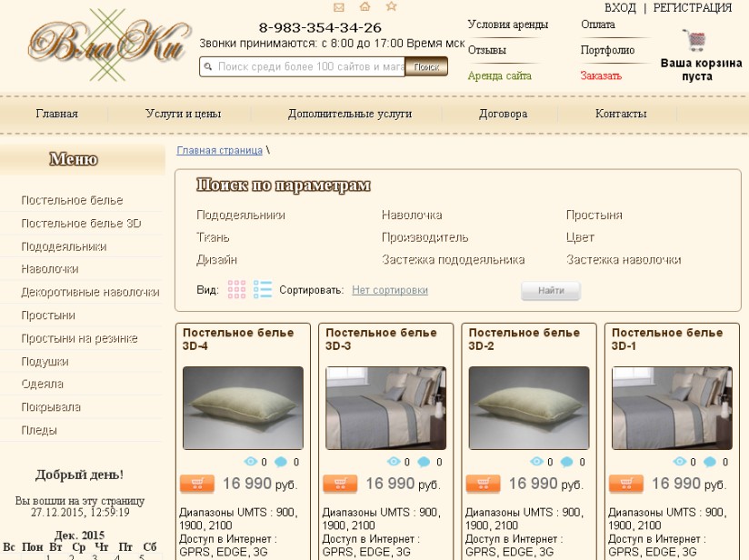The image size is (749, 560).
Task: Click comments bubble icon on 3D-3 product
Action: tap(424, 462)
